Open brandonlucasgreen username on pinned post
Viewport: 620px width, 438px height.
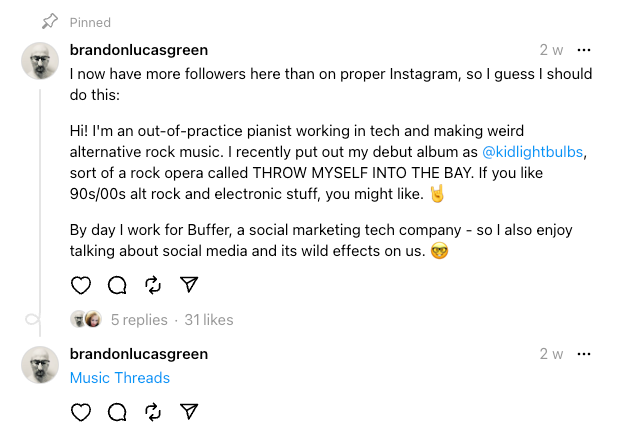[139, 50]
